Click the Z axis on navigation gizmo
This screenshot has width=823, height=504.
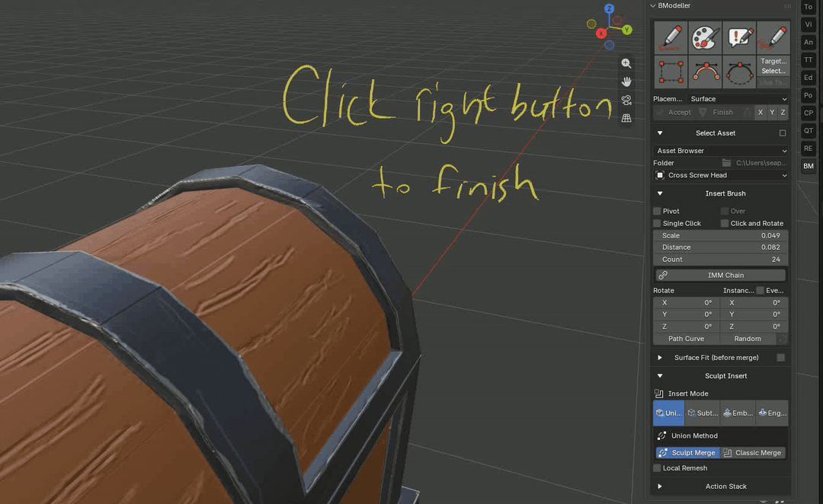[609, 8]
